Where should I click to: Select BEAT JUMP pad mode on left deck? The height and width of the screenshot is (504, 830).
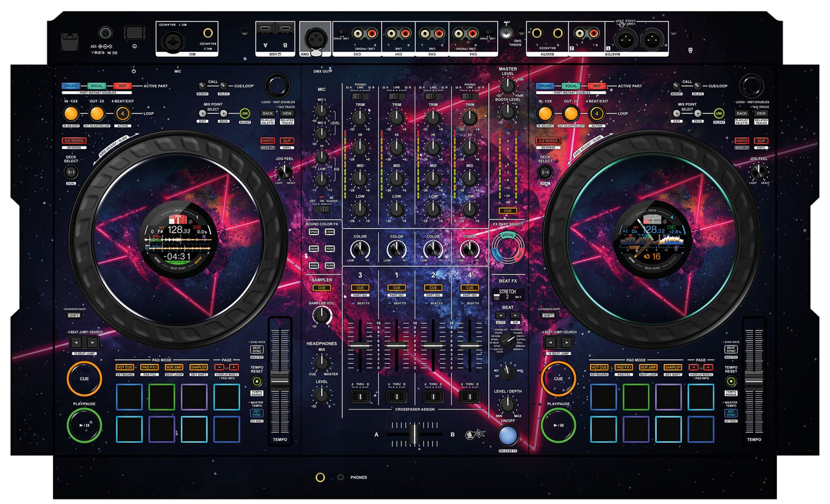pyautogui.click(x=174, y=367)
